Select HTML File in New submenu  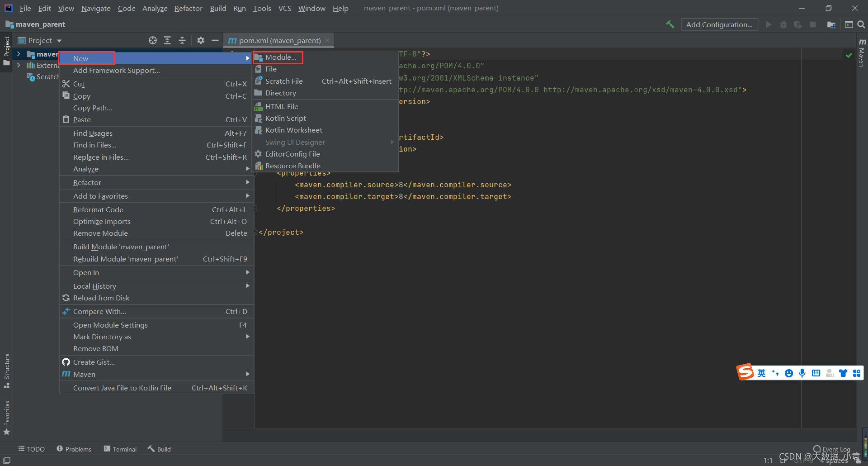pos(325,106)
